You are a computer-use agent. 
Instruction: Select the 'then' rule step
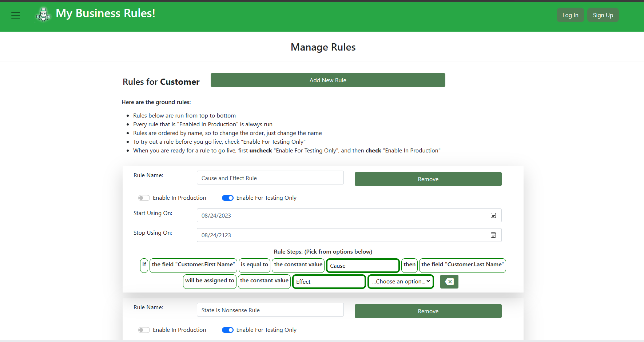click(410, 265)
